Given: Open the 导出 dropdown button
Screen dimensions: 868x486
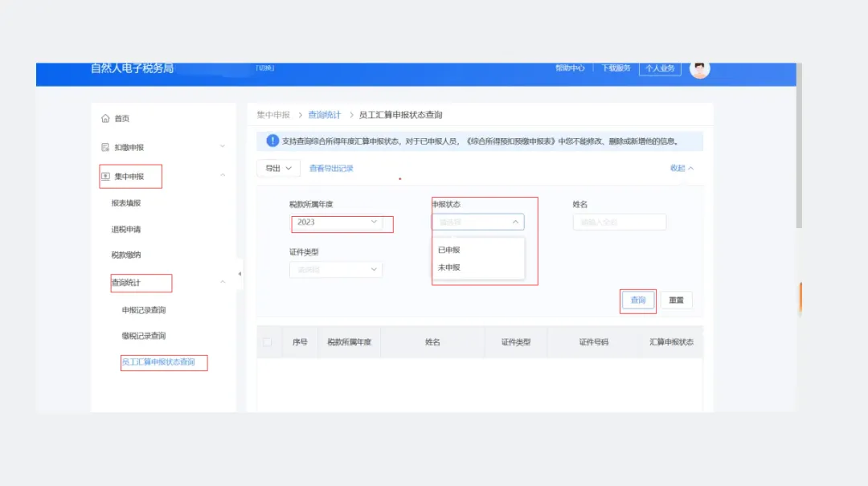Looking at the screenshot, I should click(x=278, y=168).
